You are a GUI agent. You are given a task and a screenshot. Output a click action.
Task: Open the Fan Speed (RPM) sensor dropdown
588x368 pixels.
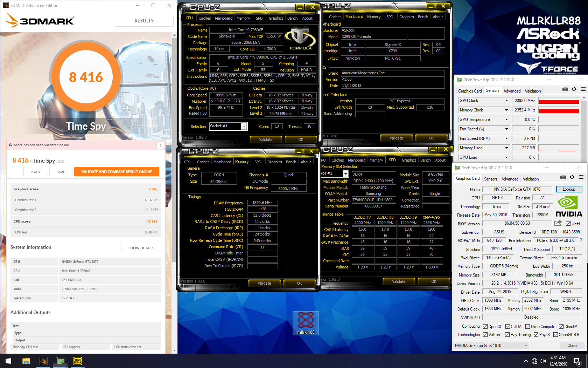(x=506, y=138)
